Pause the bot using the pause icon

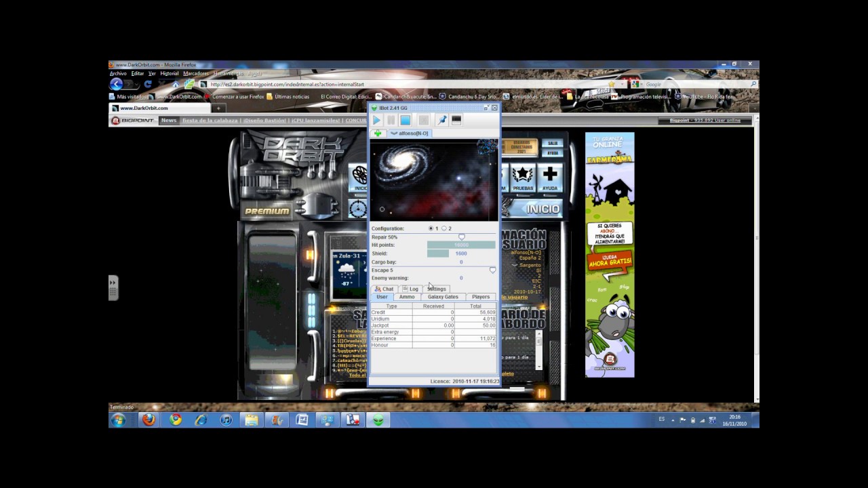coord(391,120)
